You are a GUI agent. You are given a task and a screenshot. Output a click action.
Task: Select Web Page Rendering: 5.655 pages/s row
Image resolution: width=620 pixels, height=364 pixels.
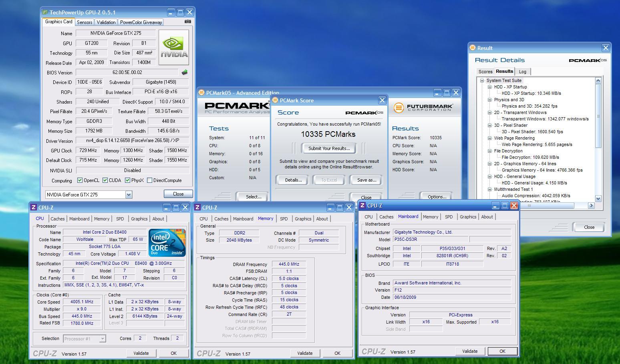tap(537, 144)
